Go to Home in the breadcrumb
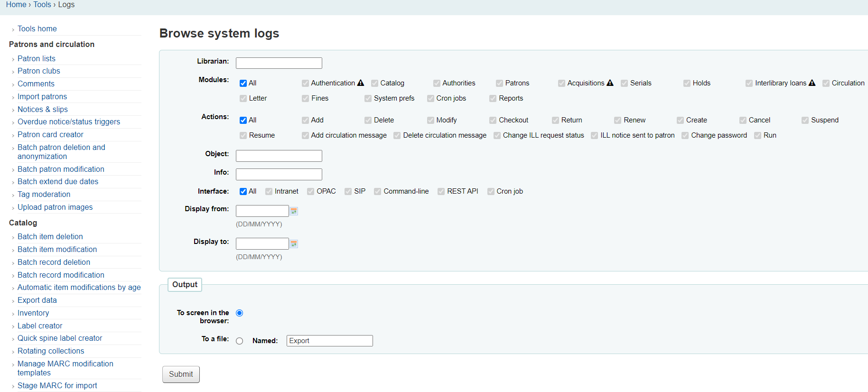This screenshot has height=392, width=868. point(16,5)
